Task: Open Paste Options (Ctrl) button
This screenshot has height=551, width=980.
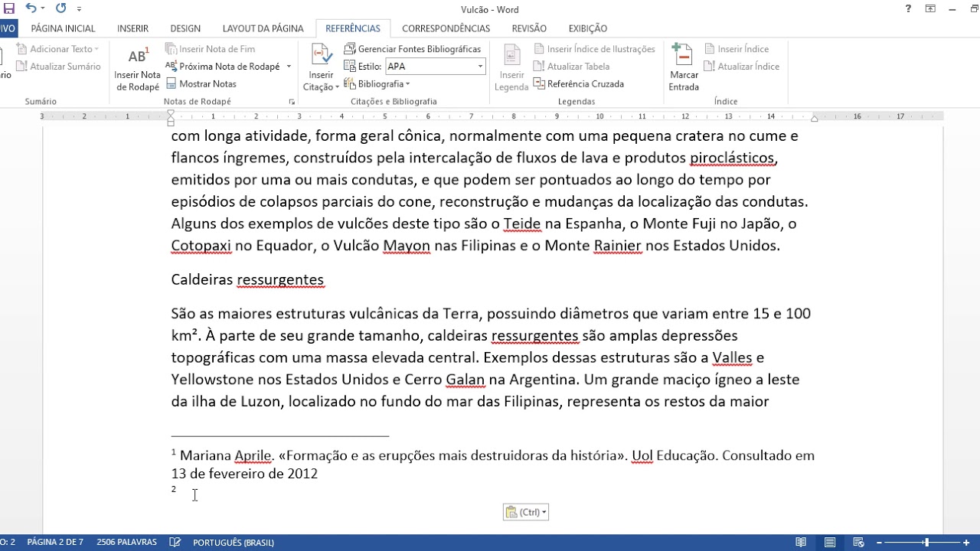Action: (526, 512)
